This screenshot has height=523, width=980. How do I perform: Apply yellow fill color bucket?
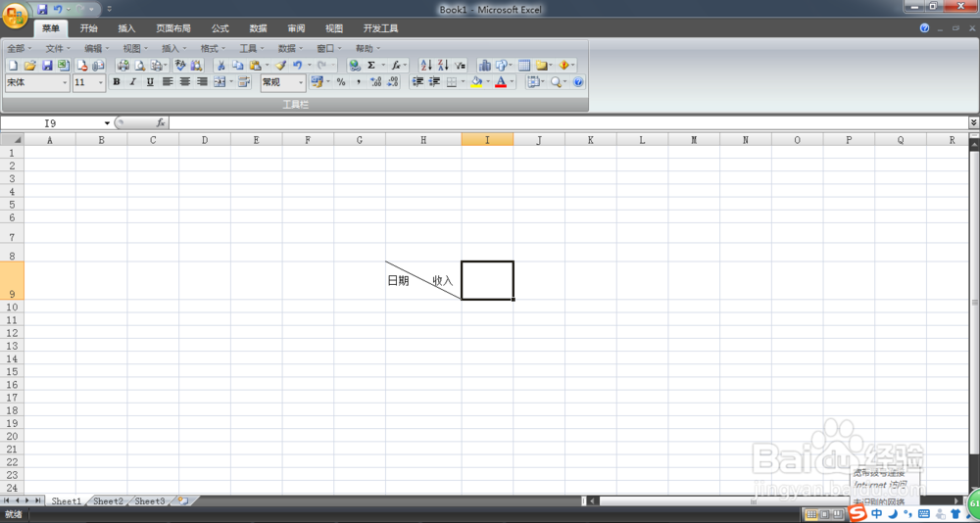tap(477, 82)
